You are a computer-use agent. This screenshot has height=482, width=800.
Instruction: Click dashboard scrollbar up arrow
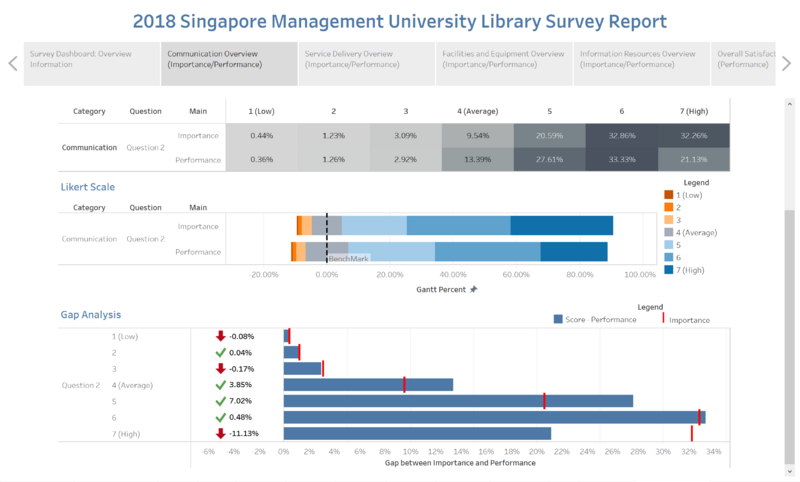click(x=790, y=104)
